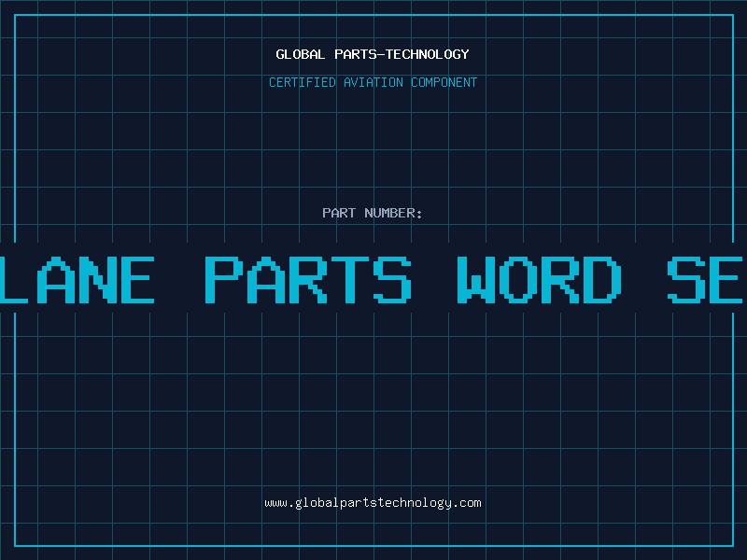Click the word TECHNOLOGY in the header
Screen dimensions: 747x560
[x=428, y=54]
